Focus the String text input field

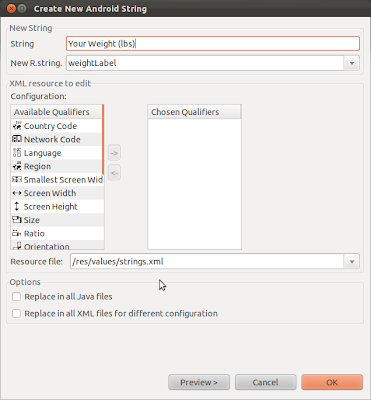pyautogui.click(x=213, y=44)
